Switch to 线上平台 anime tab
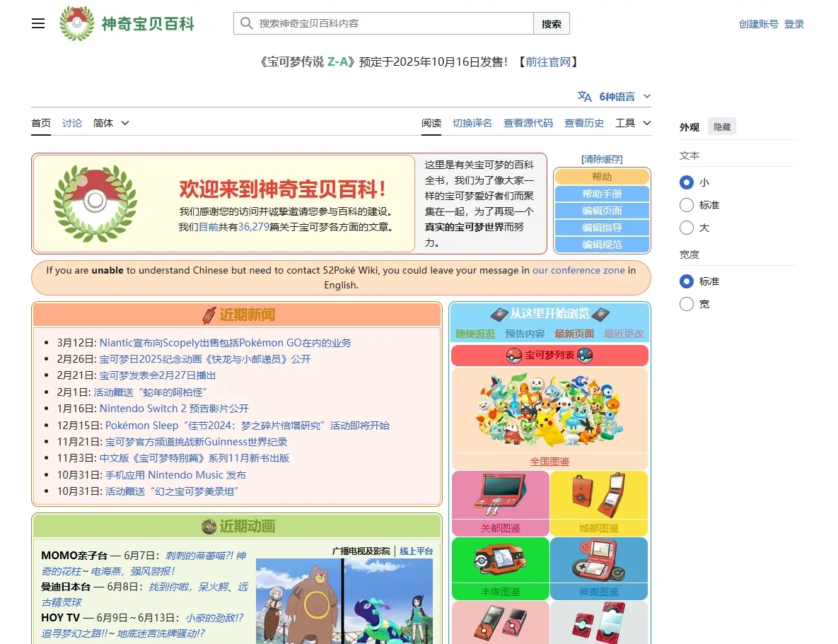 coord(417,551)
